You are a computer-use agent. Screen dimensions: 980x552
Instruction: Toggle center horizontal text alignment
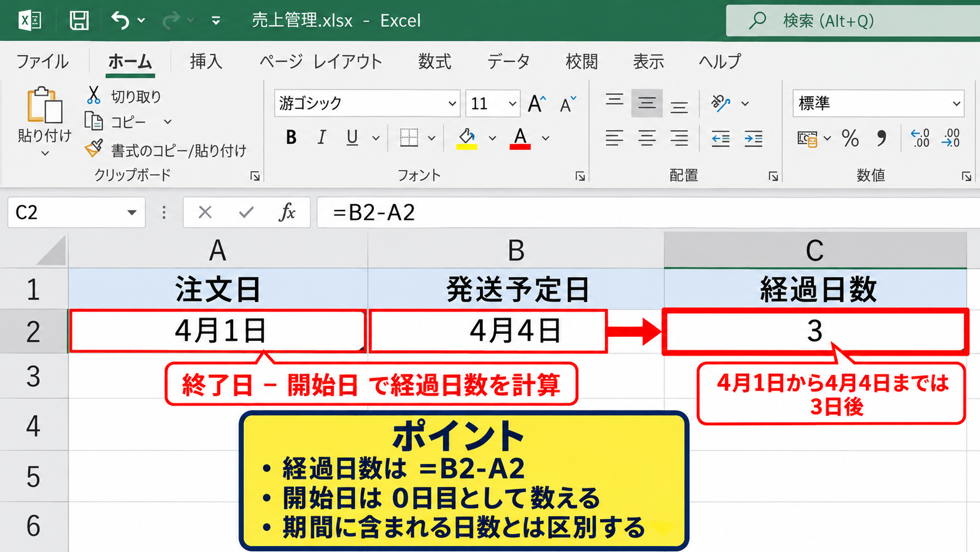point(647,138)
